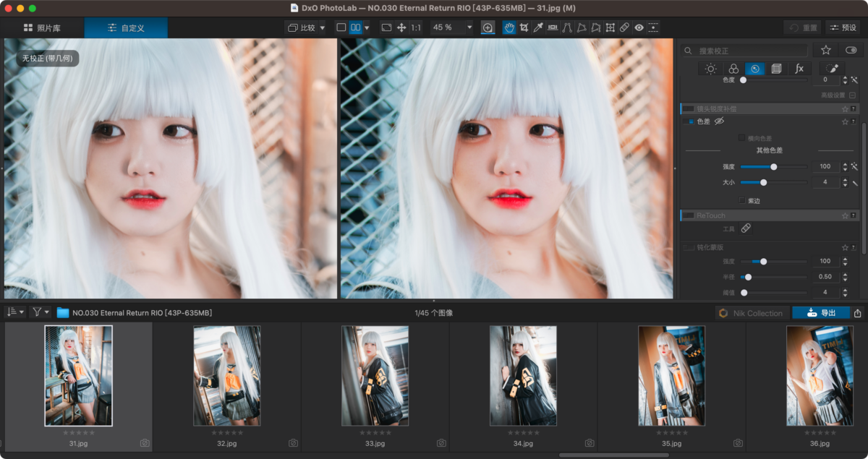Screen dimensions: 868x459
Task: Open the view layout dropdown arrow
Action: (x=367, y=27)
